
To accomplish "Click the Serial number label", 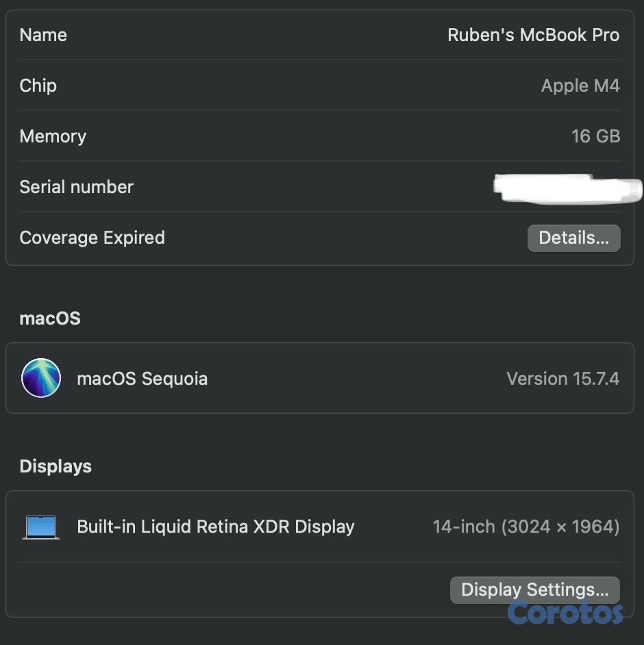I will pyautogui.click(x=76, y=187).
